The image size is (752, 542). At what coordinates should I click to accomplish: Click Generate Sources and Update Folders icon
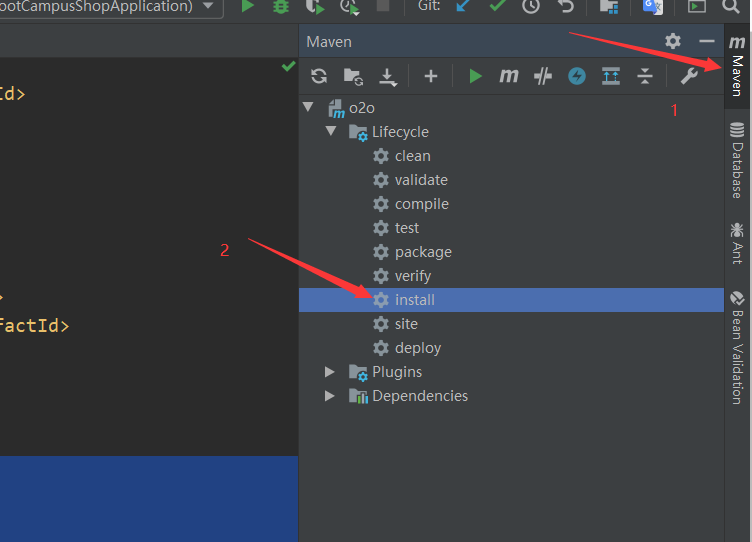(x=353, y=76)
